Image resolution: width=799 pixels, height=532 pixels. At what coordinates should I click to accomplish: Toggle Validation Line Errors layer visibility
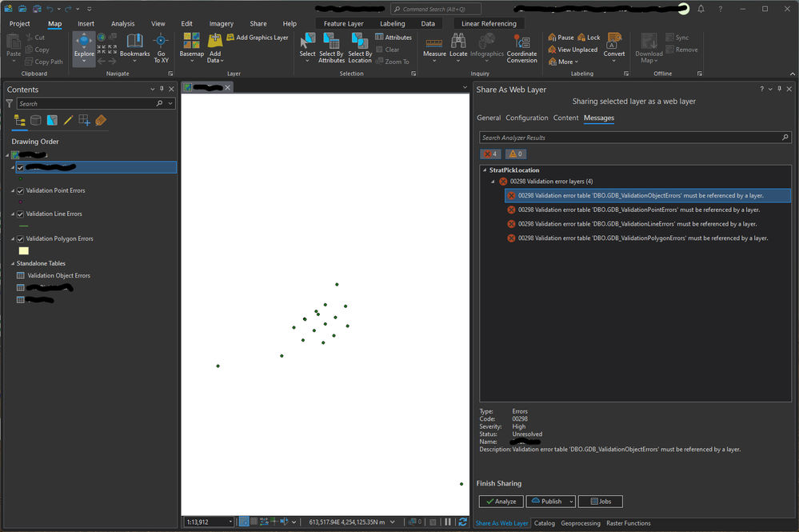click(x=21, y=214)
